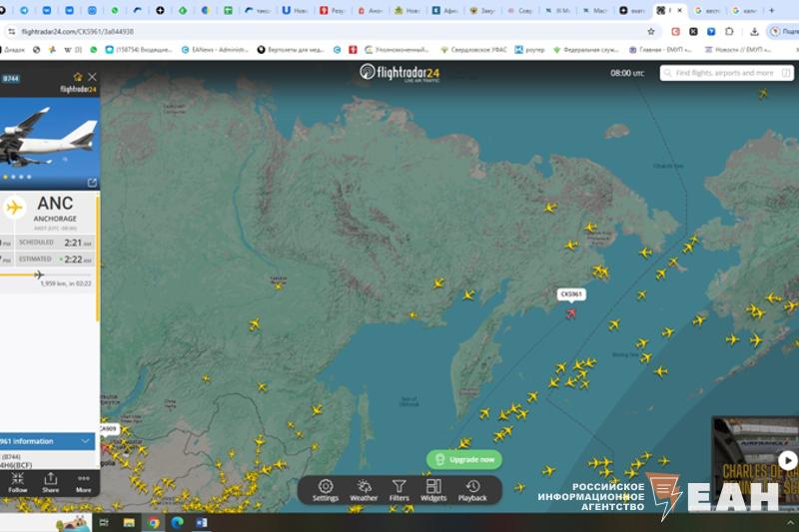The image size is (799, 532).
Task: Open aircraft photo in external link
Action: click(92, 183)
